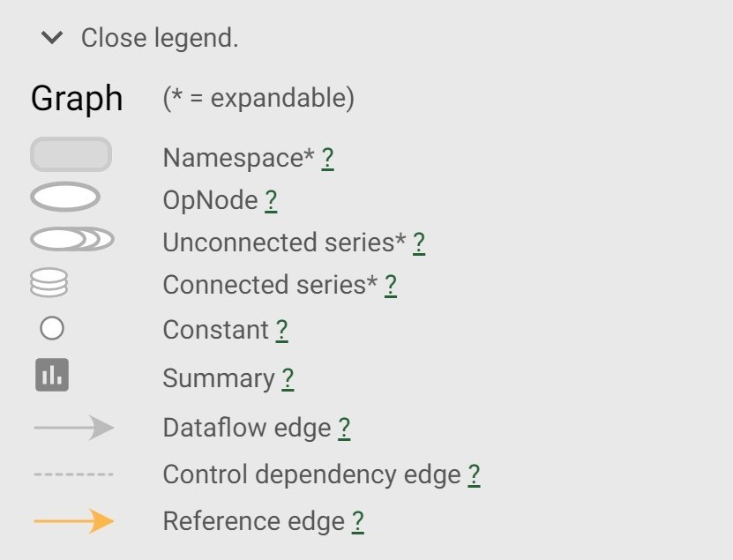Click the Unconnected series overlapping ellipses icon
Viewport: 733px width, 560px height.
coord(72,239)
